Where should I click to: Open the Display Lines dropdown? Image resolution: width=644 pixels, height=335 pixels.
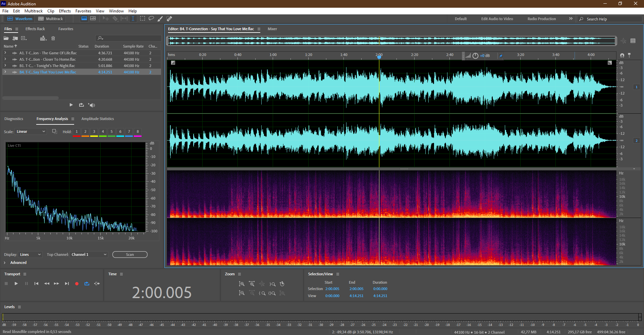click(30, 255)
